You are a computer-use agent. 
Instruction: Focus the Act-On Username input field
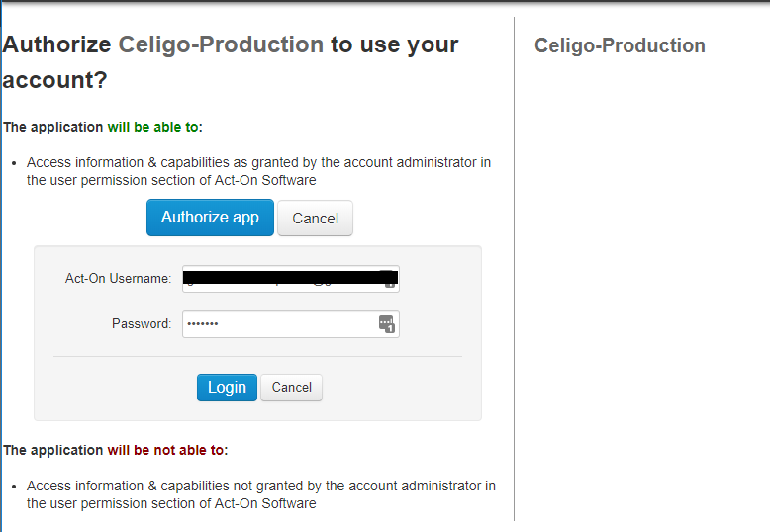291,279
